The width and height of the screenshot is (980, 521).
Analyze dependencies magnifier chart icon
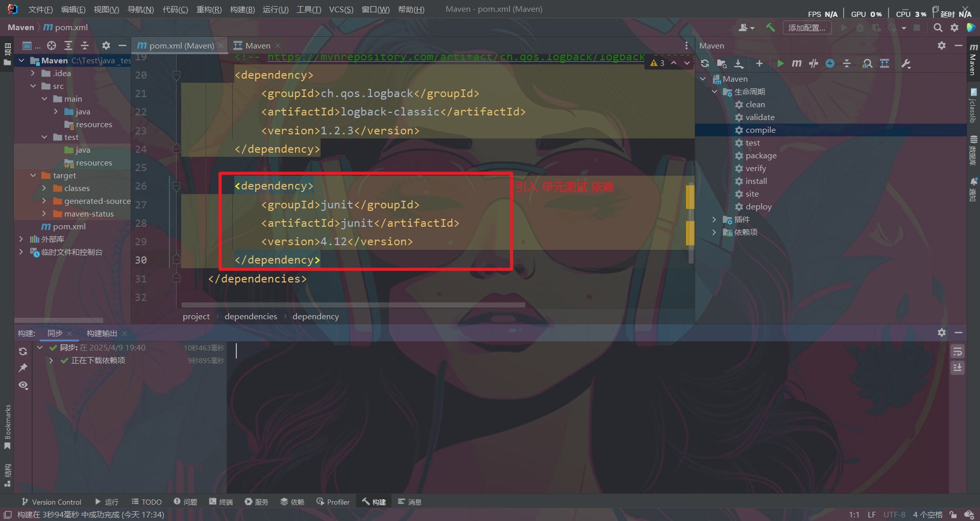click(867, 63)
